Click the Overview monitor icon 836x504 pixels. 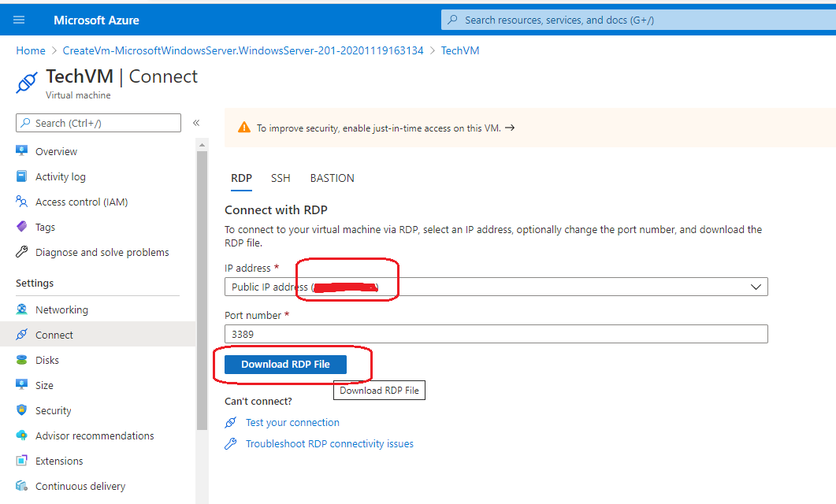pyautogui.click(x=21, y=150)
